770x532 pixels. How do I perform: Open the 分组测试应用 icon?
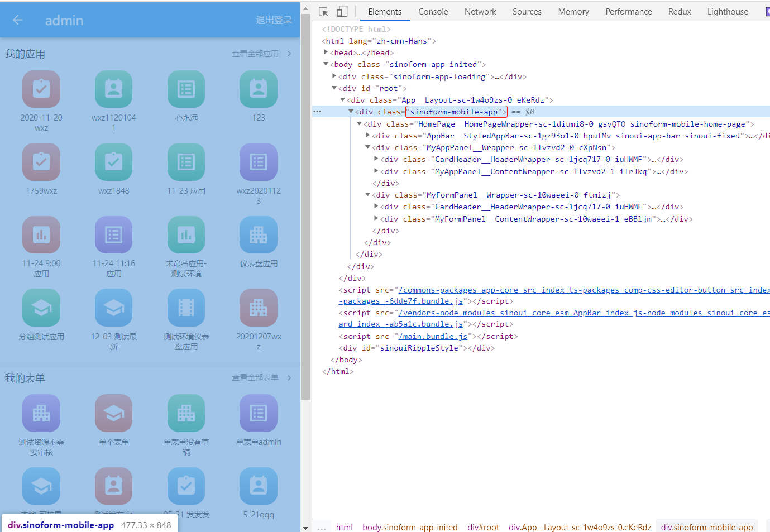pos(41,308)
